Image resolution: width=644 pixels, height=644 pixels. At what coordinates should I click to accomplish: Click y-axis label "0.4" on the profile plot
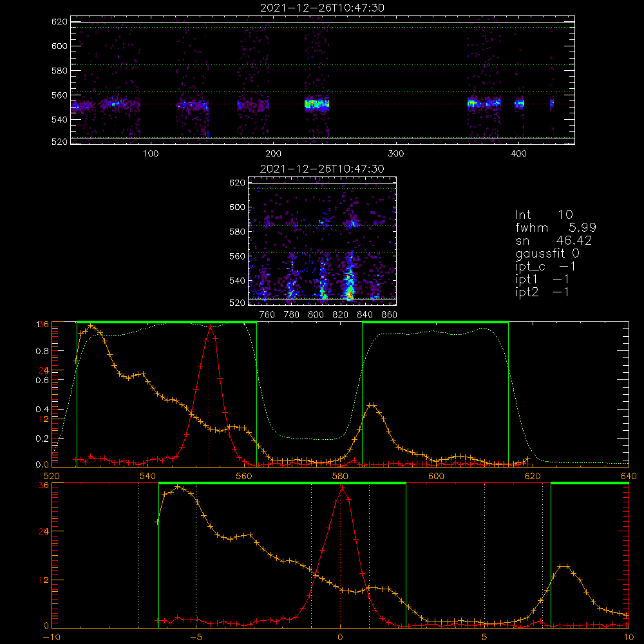43,410
